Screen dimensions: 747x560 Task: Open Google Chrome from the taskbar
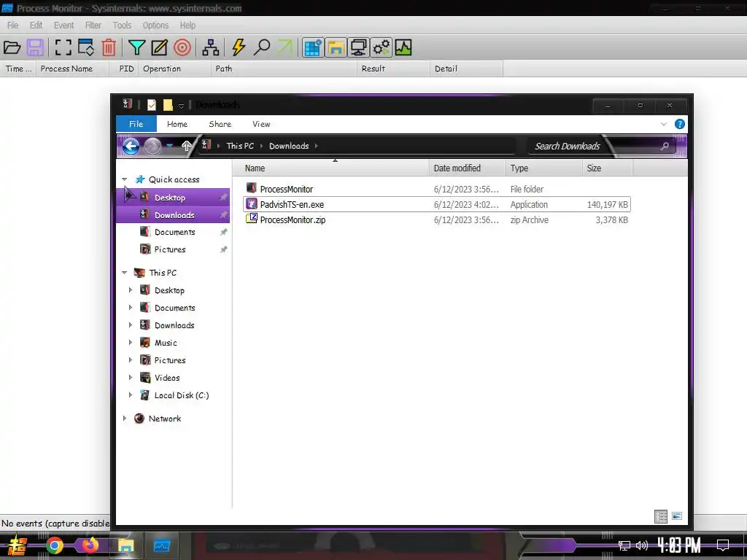coord(54,545)
